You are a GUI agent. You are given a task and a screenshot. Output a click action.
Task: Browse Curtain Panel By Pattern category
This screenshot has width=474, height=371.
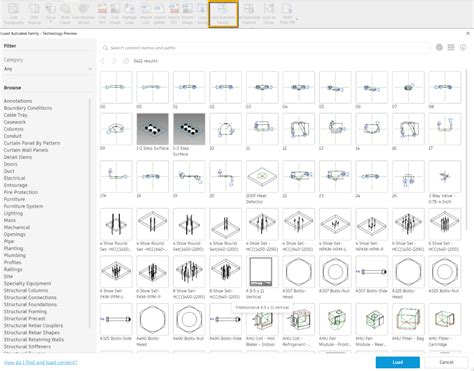pyautogui.click(x=32, y=143)
